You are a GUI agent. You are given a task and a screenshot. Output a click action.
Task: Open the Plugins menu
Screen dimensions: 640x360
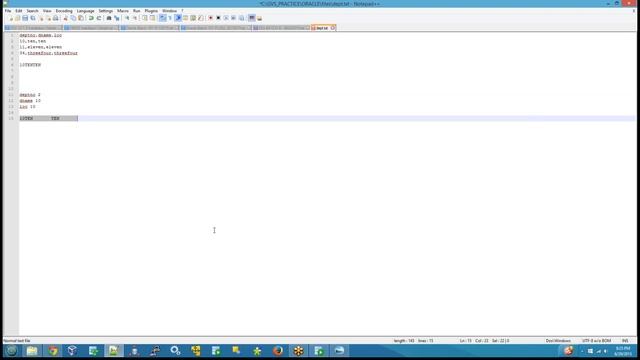pos(151,11)
